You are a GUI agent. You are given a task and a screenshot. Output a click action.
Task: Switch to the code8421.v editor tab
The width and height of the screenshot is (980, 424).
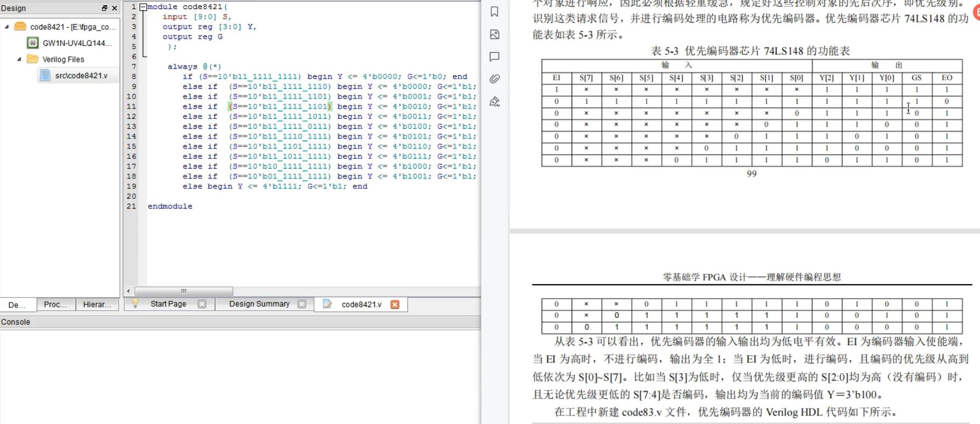(361, 305)
